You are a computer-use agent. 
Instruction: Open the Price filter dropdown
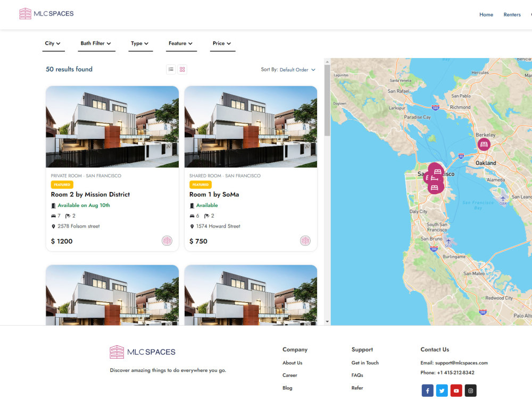click(x=222, y=44)
